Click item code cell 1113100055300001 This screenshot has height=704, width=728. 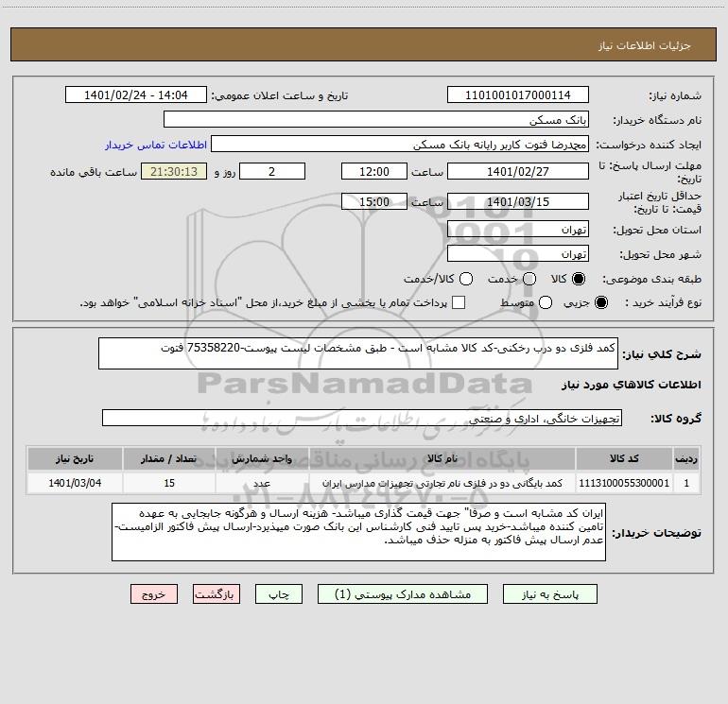(x=624, y=483)
